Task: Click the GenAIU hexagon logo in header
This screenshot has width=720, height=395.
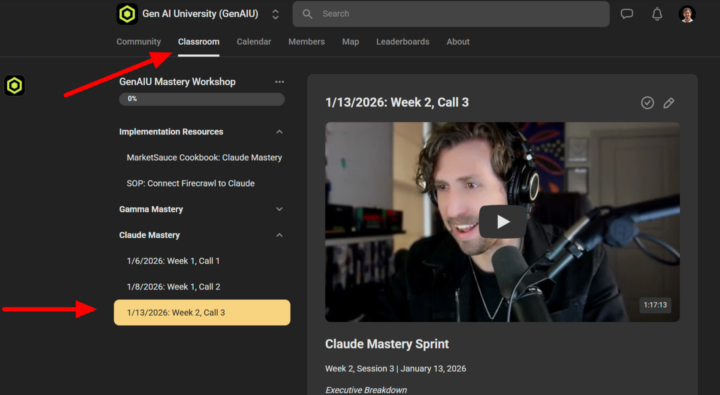Action: pyautogui.click(x=127, y=14)
